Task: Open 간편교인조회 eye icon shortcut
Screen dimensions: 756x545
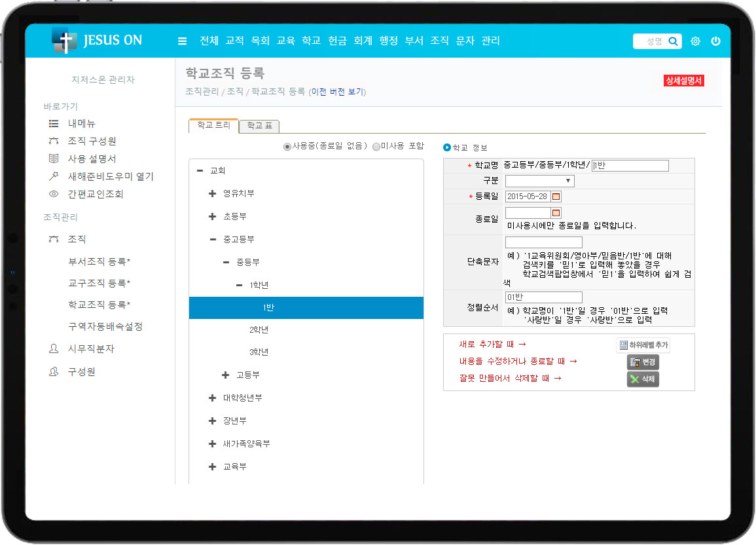Action: 54,194
